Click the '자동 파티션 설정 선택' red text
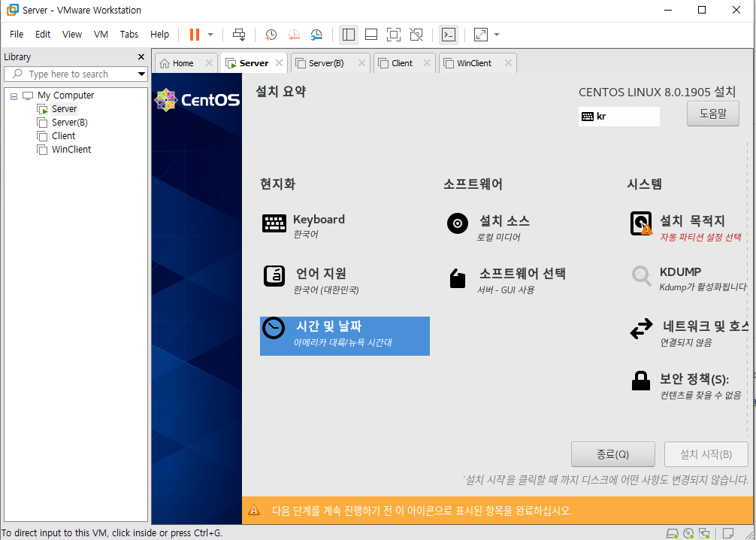Image resolution: width=756 pixels, height=540 pixels. (700, 238)
